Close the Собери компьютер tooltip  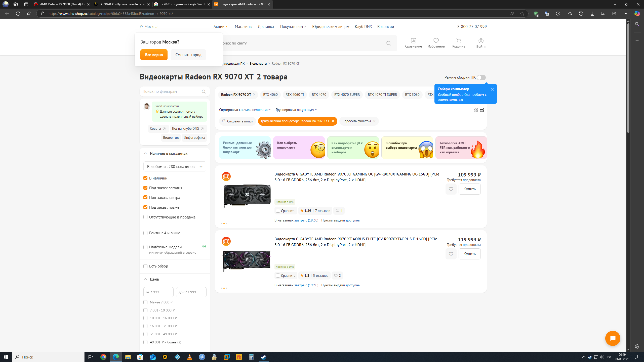tap(492, 89)
